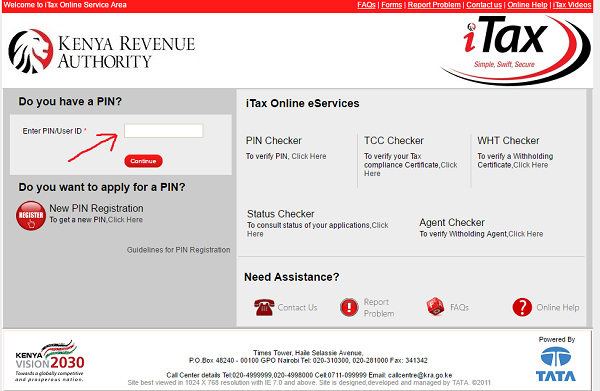Click Agent Checker heading
The width and height of the screenshot is (600, 391).
tap(452, 223)
